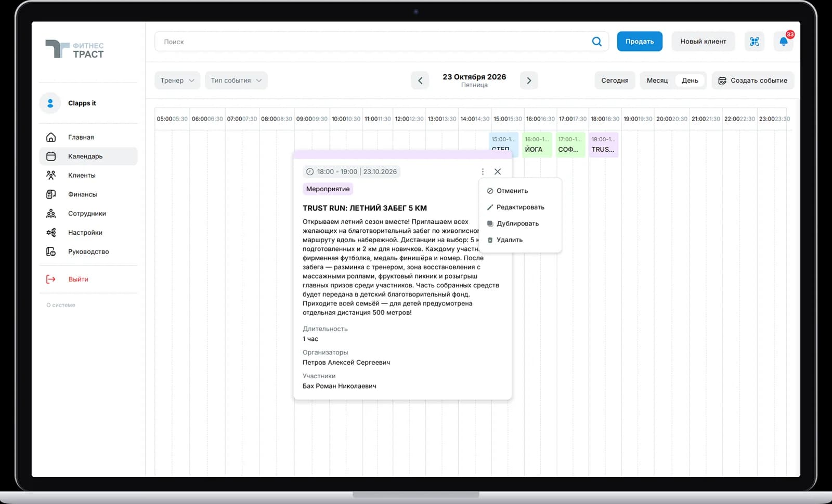Close the event details popup
Screen dimensions: 832x504
coord(498,171)
